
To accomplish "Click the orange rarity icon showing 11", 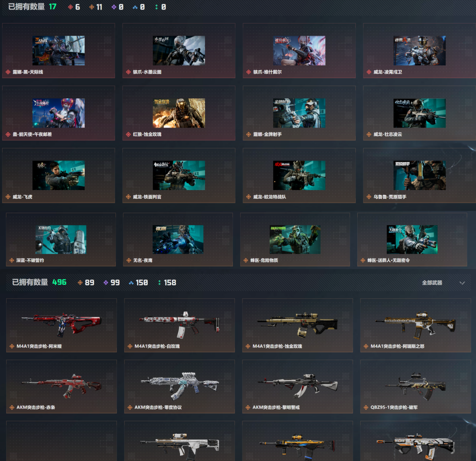I will click(x=92, y=7).
